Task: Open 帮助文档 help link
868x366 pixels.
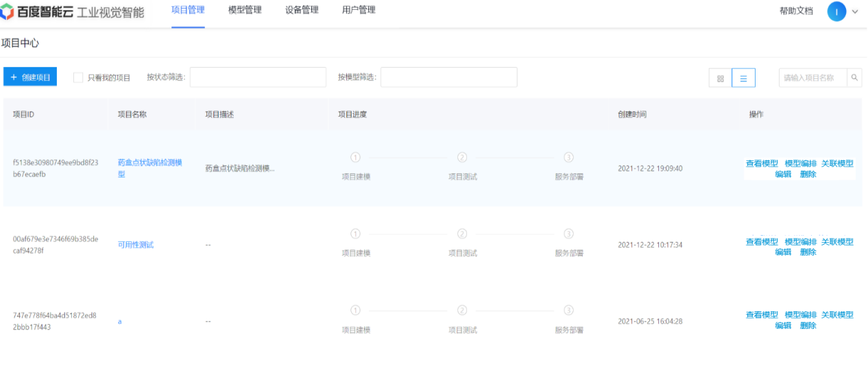Action: coord(796,11)
